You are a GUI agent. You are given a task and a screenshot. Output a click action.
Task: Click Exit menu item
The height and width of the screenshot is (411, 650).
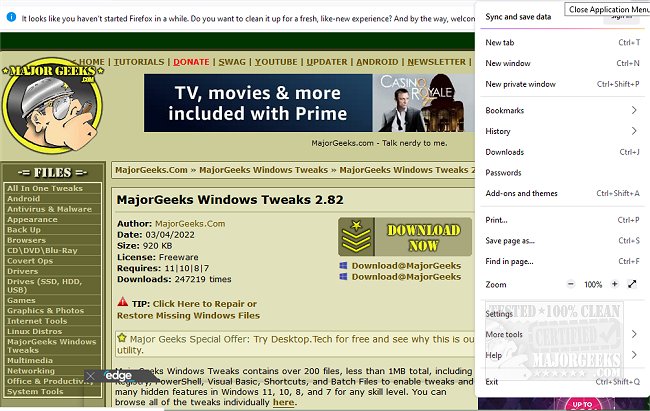562,382
